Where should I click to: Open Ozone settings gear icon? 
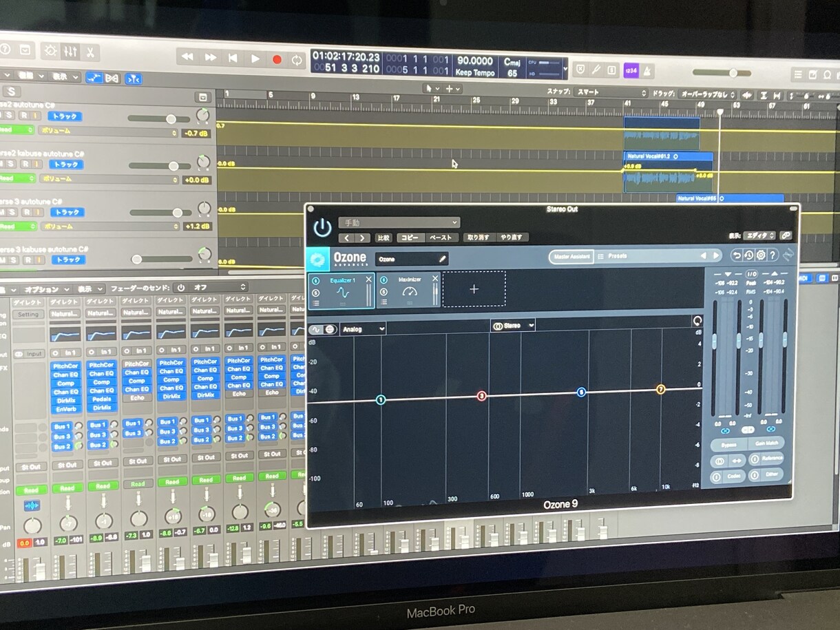pyautogui.click(x=761, y=255)
